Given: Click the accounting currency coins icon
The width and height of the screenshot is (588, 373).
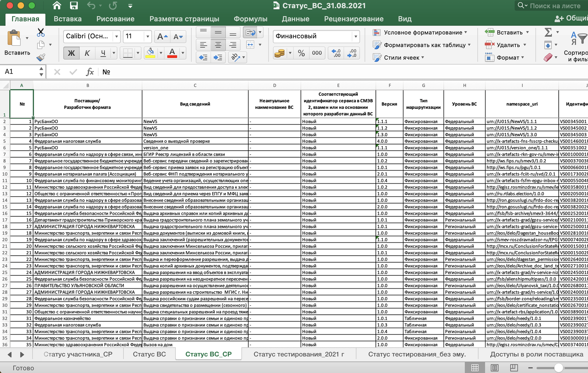Looking at the screenshot, I should coord(279,53).
